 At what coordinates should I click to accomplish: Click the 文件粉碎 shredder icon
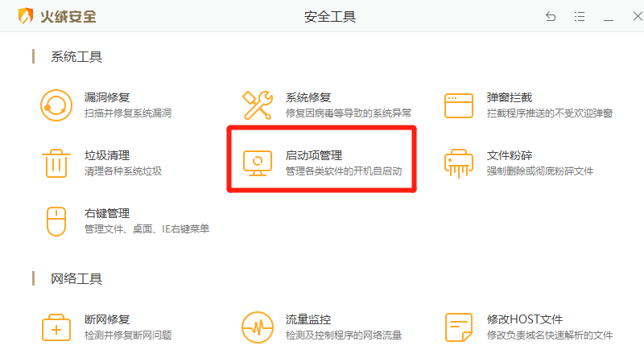click(x=459, y=163)
